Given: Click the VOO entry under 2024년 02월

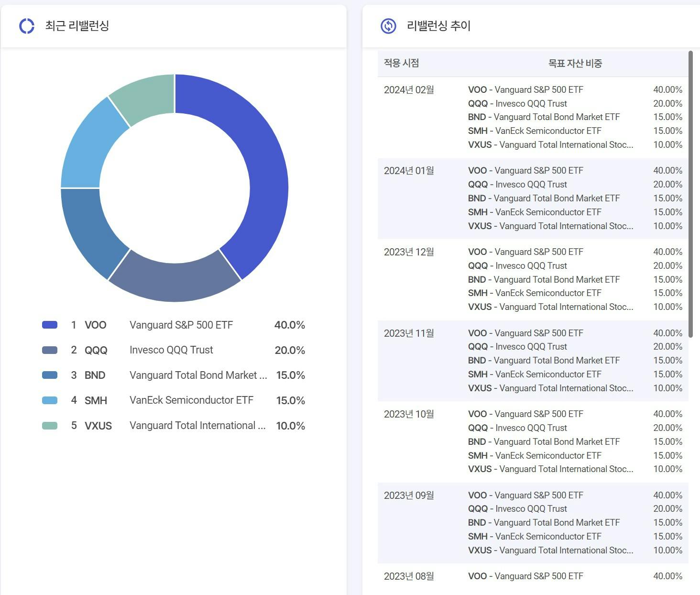Looking at the screenshot, I should (525, 90).
